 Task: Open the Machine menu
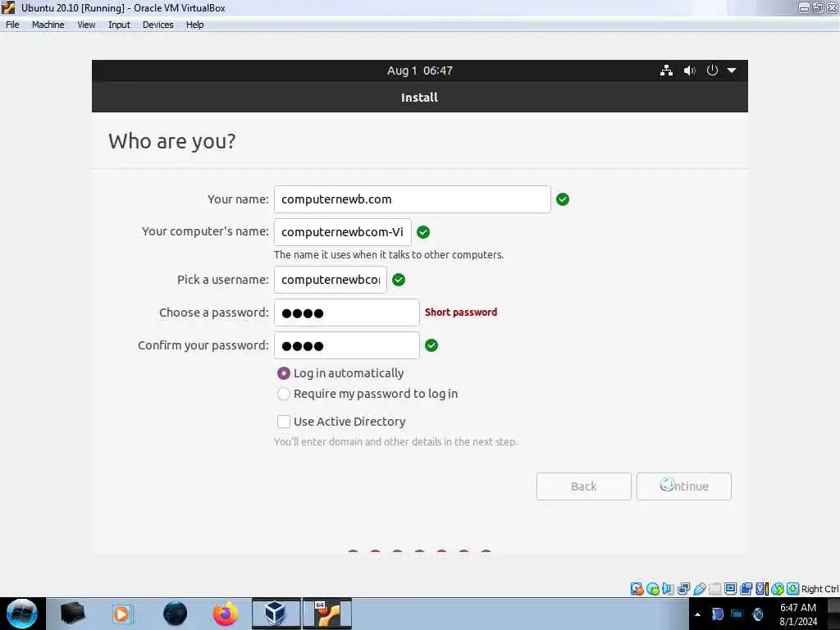(x=48, y=25)
